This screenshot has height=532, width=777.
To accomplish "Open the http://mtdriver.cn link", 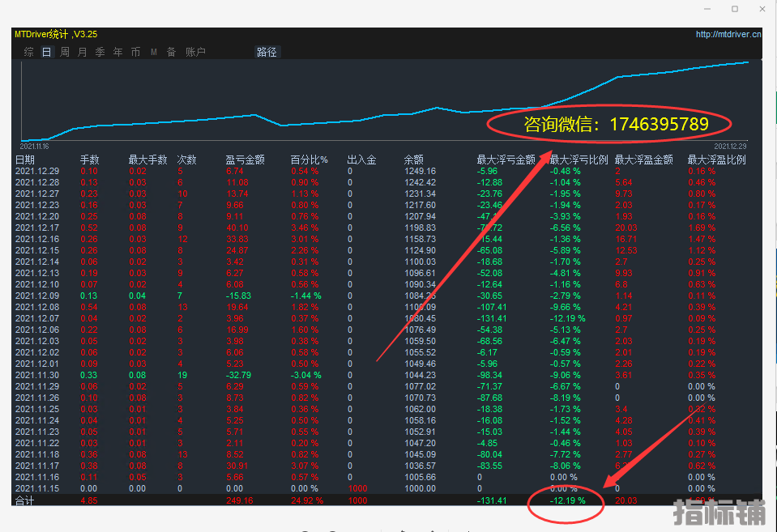I will pyautogui.click(x=728, y=35).
